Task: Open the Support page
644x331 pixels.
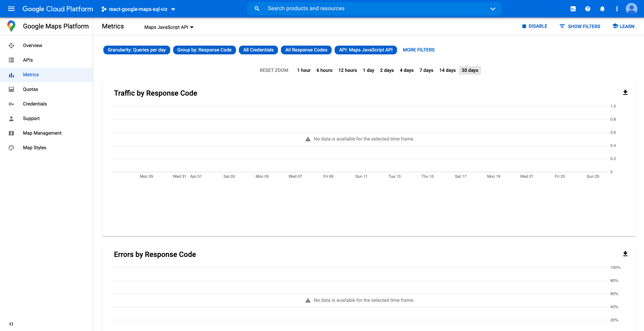Action: (46, 119)
